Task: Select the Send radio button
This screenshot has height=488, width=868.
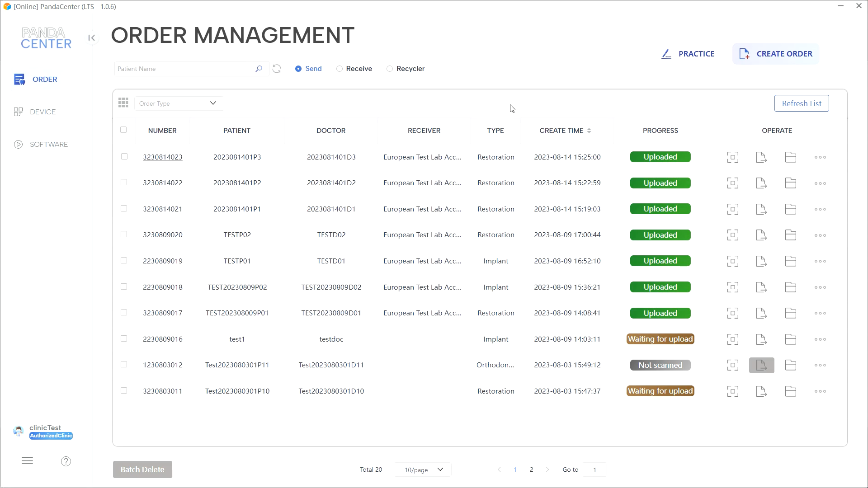Action: point(299,69)
